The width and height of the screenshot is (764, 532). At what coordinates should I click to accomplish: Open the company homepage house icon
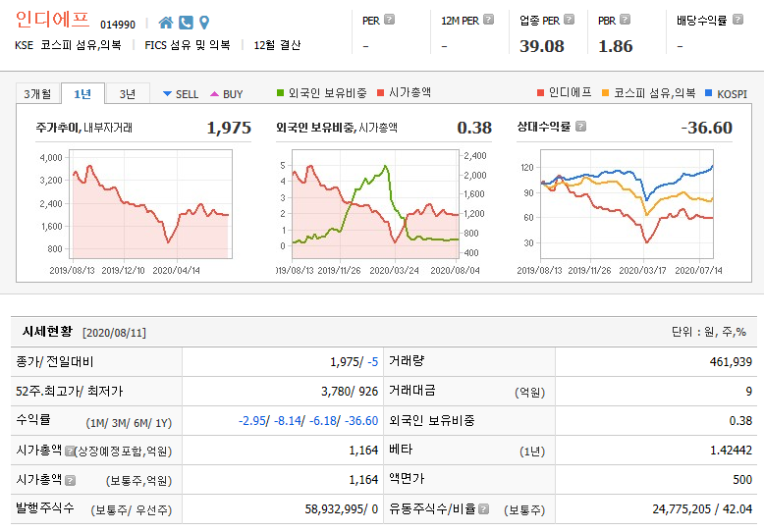pyautogui.click(x=166, y=23)
